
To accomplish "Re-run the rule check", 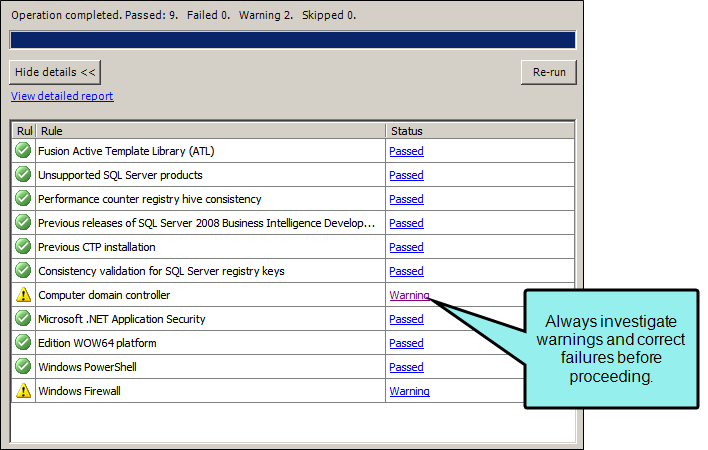I will coord(549,72).
